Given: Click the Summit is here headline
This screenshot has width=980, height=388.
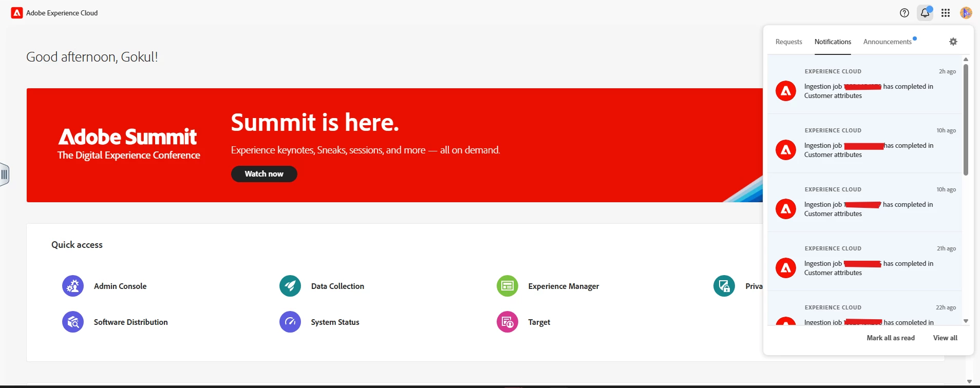Looking at the screenshot, I should [315, 123].
